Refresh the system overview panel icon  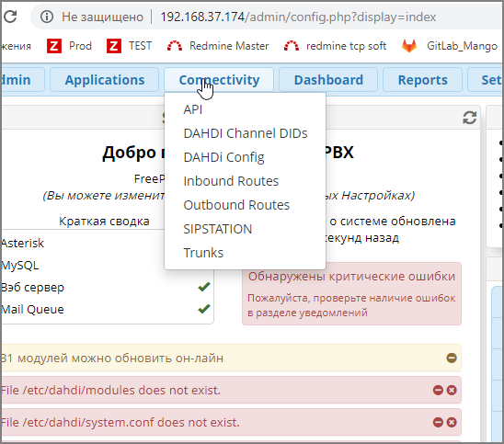[470, 118]
